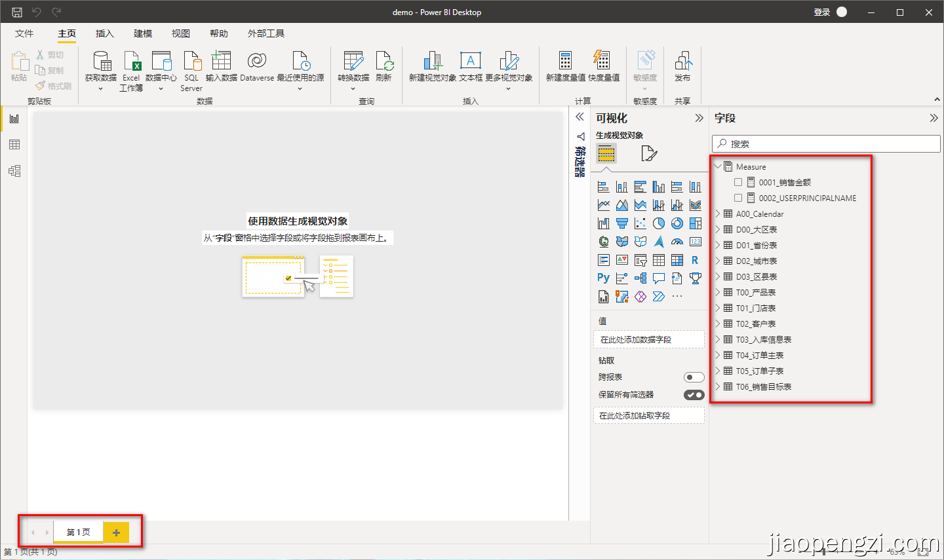Choose the area chart visual
Image resolution: width=944 pixels, height=560 pixels.
(622, 205)
